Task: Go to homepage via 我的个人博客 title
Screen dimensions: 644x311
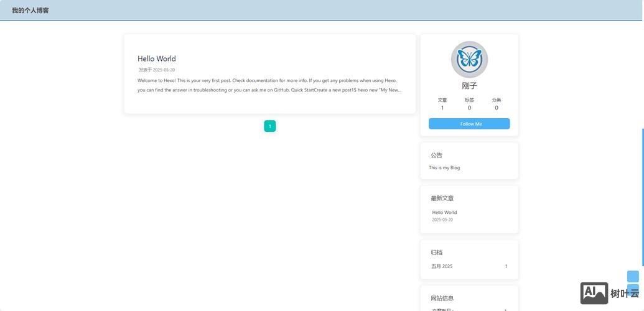Action: tap(30, 11)
